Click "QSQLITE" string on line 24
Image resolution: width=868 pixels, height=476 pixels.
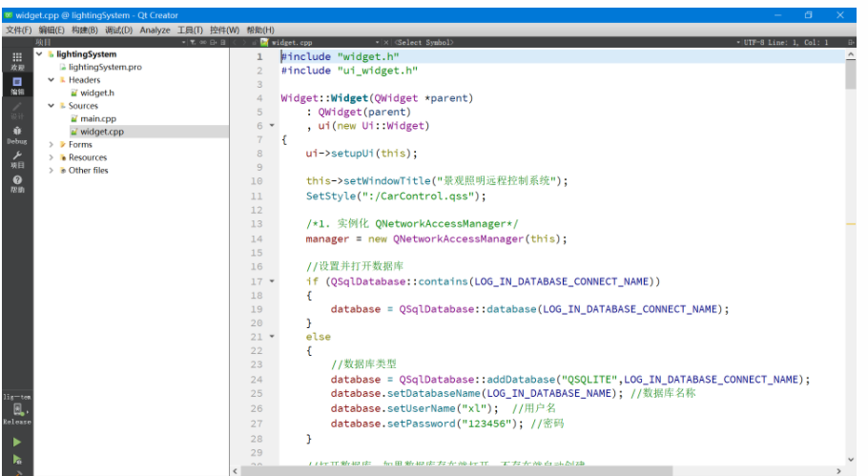[x=589, y=379]
